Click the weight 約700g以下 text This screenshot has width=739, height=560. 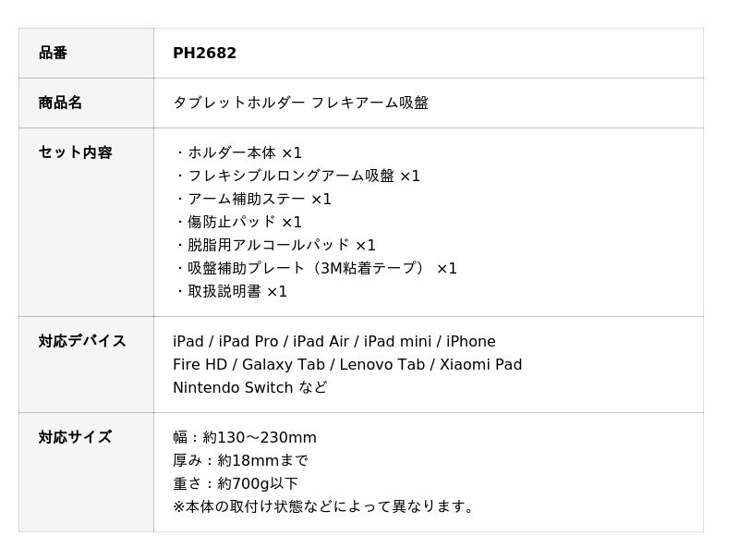click(x=236, y=484)
